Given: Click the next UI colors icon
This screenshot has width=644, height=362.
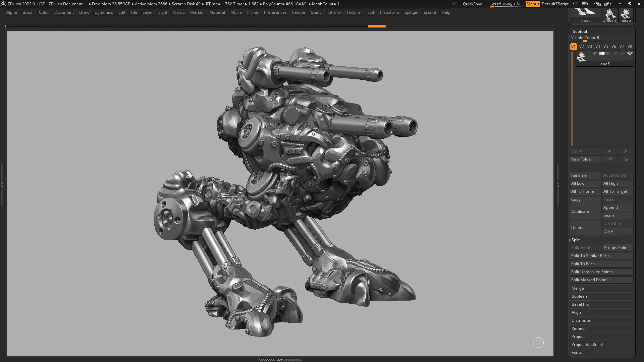Looking at the screenshot, I should (585, 4).
